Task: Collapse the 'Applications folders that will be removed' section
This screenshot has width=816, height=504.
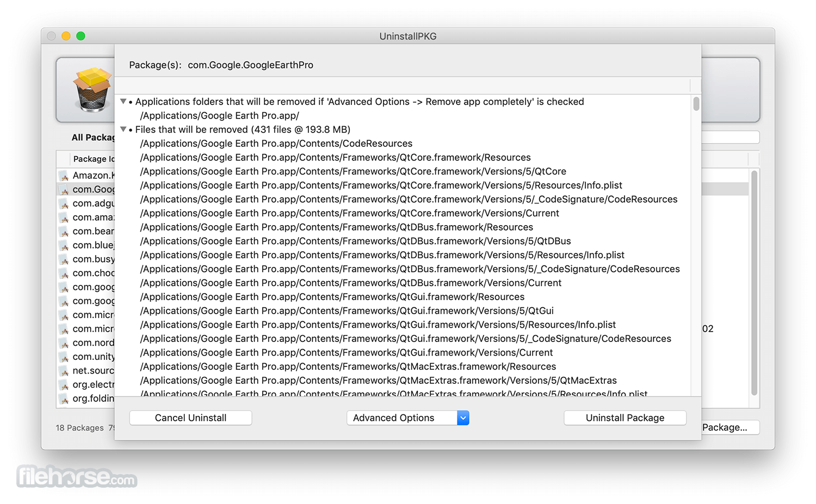Action: [x=123, y=102]
